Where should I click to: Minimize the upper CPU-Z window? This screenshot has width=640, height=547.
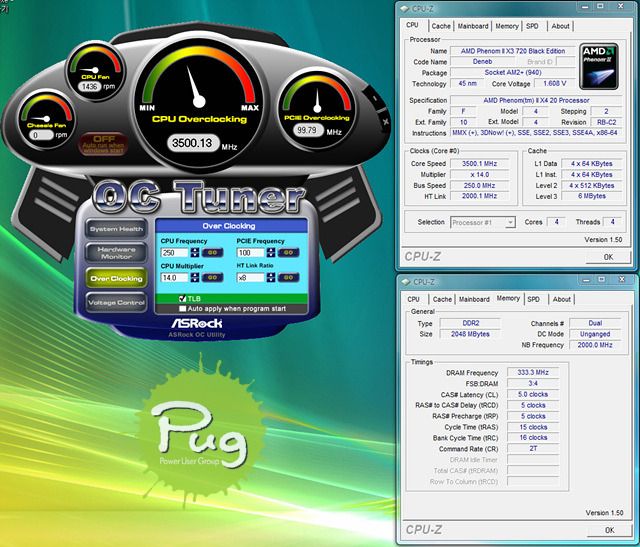[x=585, y=6]
